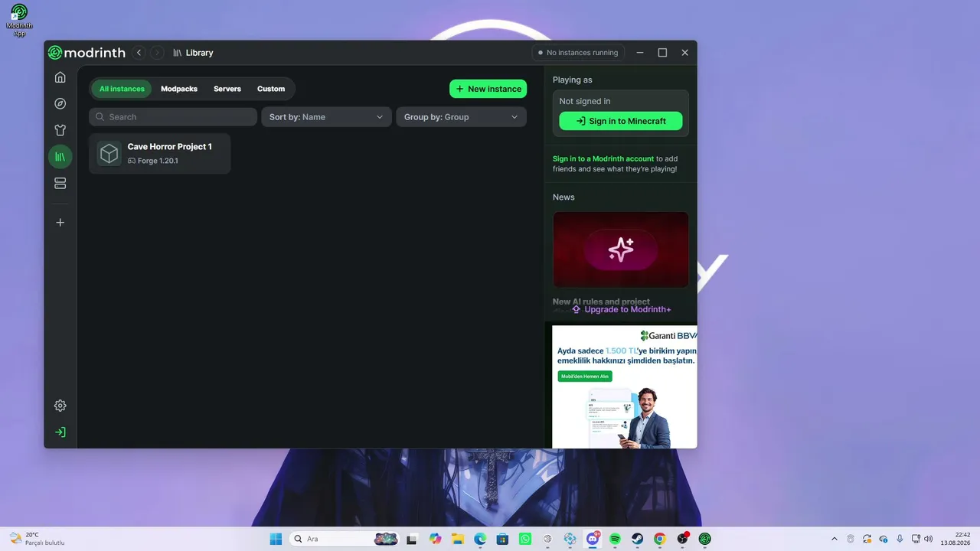Open Modrinth App desktop shortcut

(19, 19)
